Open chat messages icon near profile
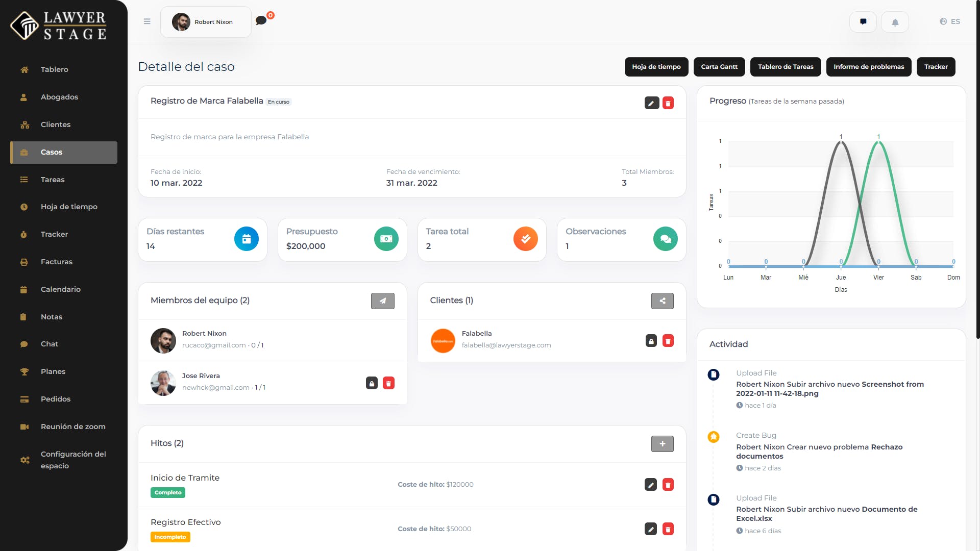 [x=261, y=20]
